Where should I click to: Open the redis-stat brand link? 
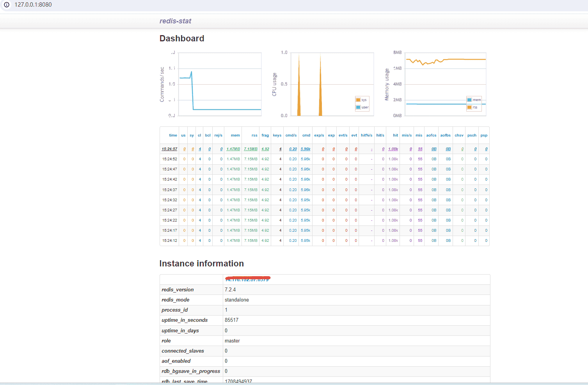(x=175, y=21)
